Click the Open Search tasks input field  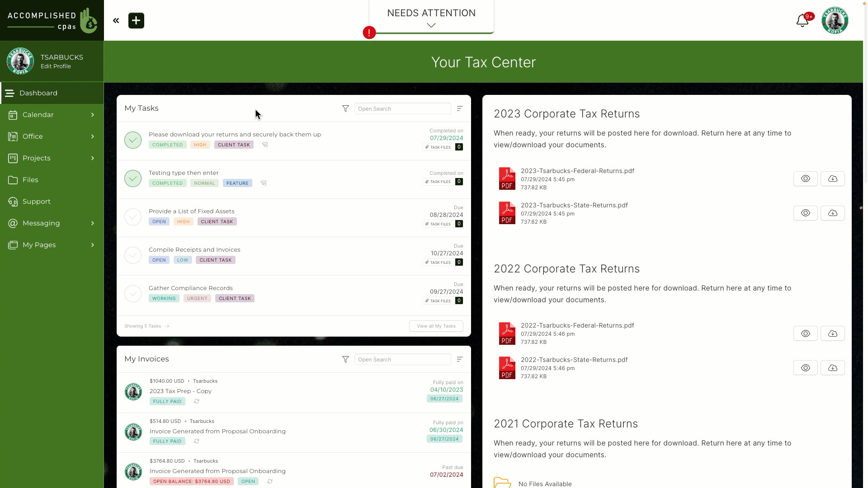pos(402,108)
